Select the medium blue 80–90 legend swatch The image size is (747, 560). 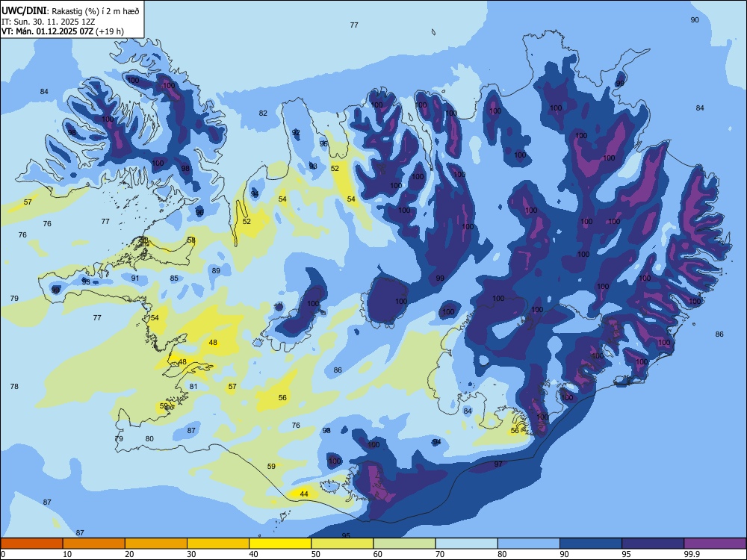click(x=529, y=544)
